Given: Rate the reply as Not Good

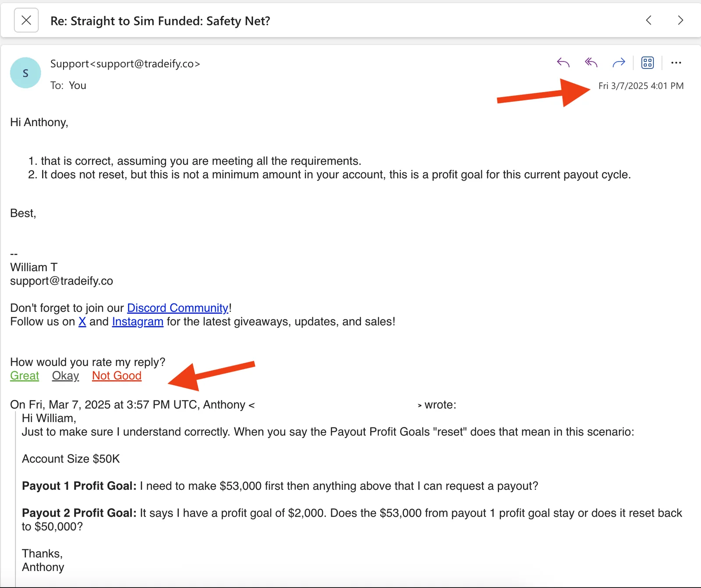Looking at the screenshot, I should point(117,375).
